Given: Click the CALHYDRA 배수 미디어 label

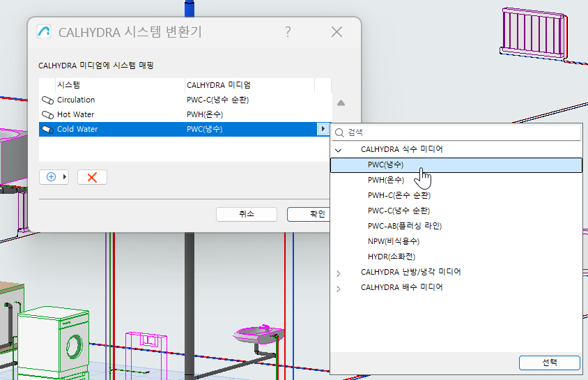Looking at the screenshot, I should 401,288.
